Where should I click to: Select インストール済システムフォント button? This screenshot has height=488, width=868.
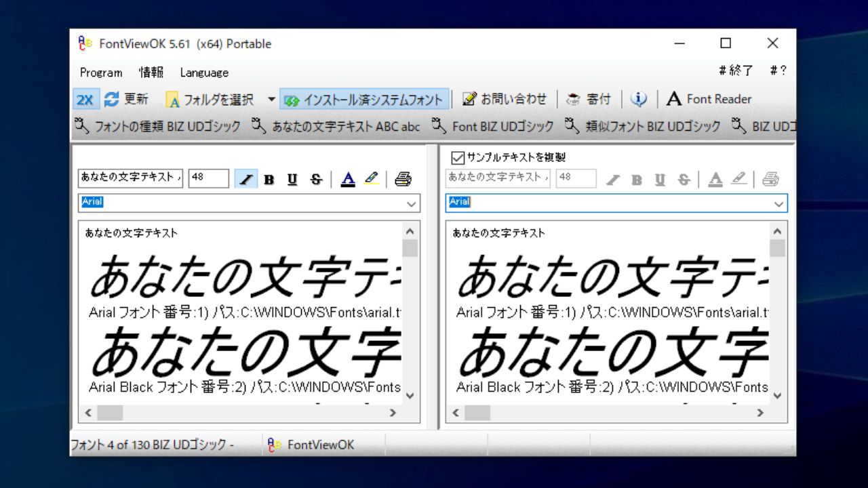click(365, 100)
